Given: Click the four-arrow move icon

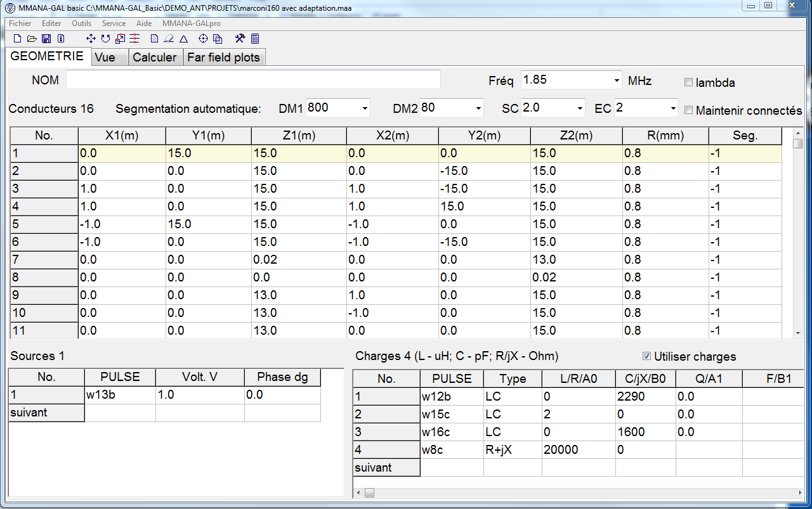Looking at the screenshot, I should click(x=91, y=39).
